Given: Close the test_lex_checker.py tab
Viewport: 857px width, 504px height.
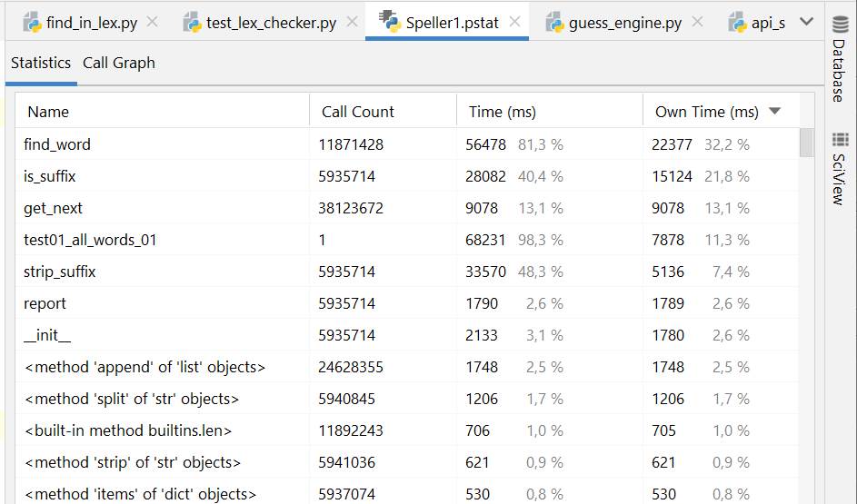Looking at the screenshot, I should [x=351, y=22].
